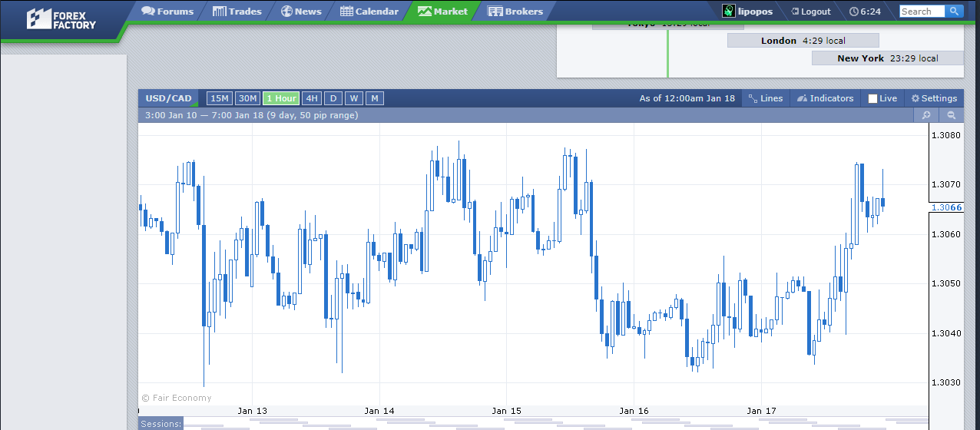This screenshot has width=980, height=430.
Task: Switch chart to weekly W timeframe
Action: [354, 98]
